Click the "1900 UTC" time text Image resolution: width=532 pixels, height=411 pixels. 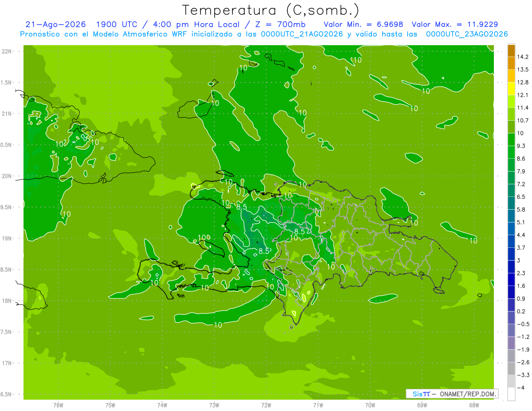117,24
